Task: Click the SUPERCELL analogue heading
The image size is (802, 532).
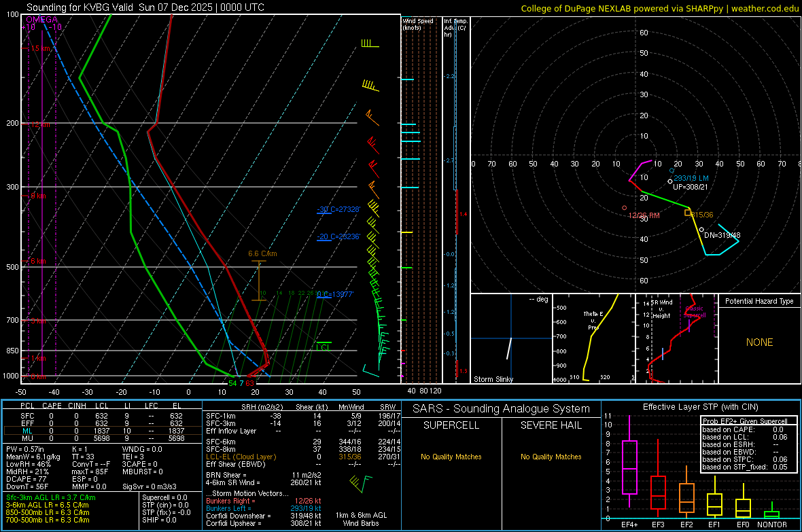Action: click(451, 425)
